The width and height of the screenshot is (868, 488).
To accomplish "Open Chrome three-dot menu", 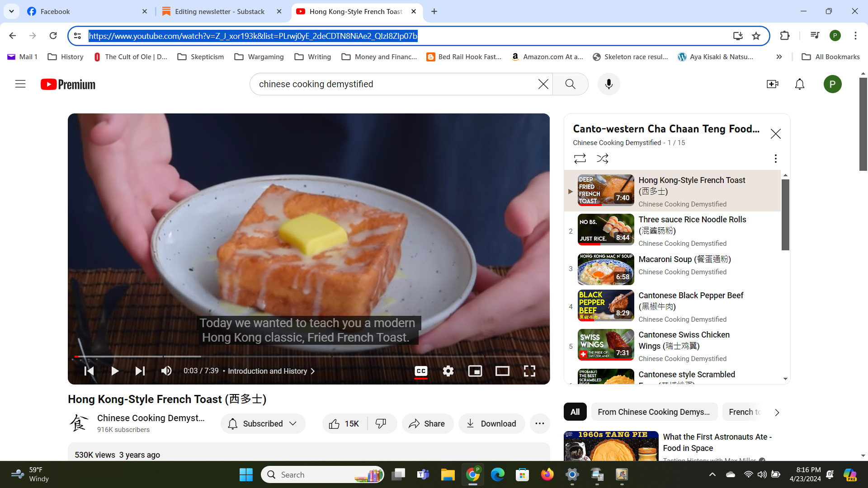I will click(x=855, y=36).
